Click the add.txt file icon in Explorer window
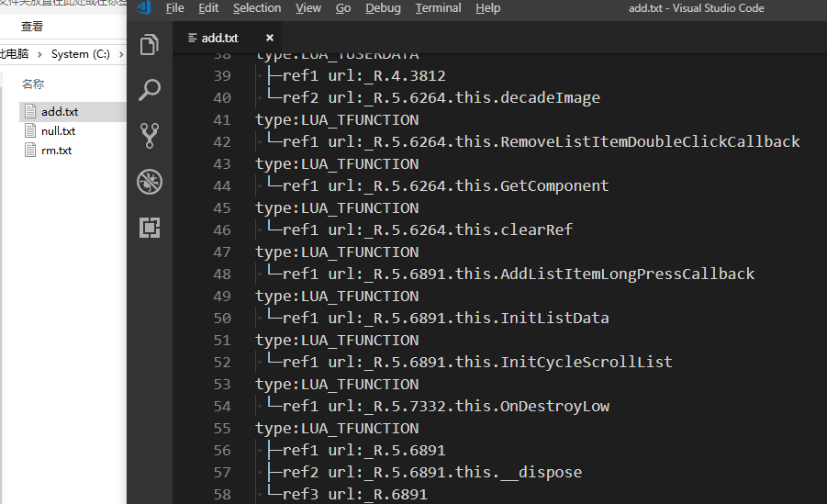Screen dimensions: 827x504 point(30,111)
